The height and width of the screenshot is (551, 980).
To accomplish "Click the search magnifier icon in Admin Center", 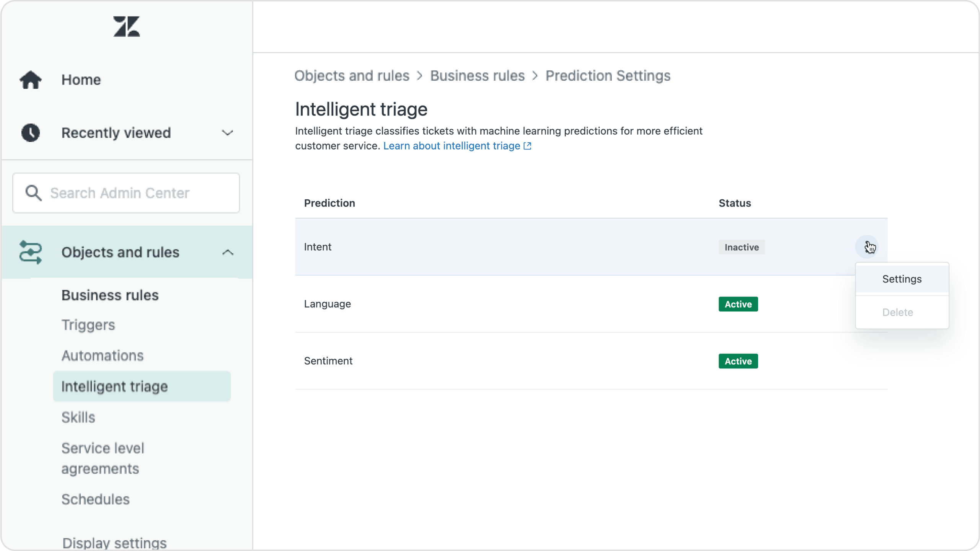I will pyautogui.click(x=34, y=193).
